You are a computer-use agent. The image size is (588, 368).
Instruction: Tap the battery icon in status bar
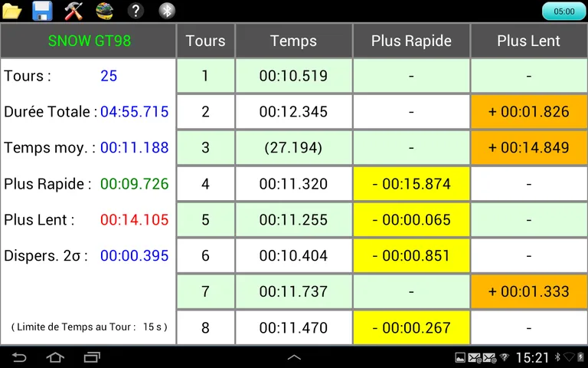coord(581,357)
